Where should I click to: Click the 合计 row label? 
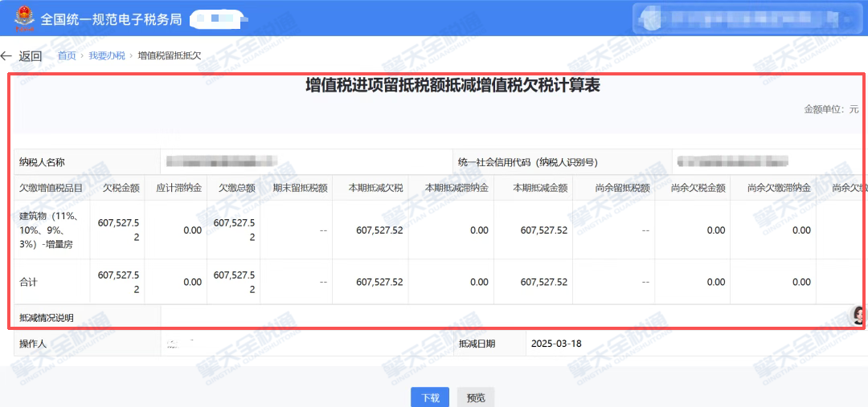(x=29, y=282)
